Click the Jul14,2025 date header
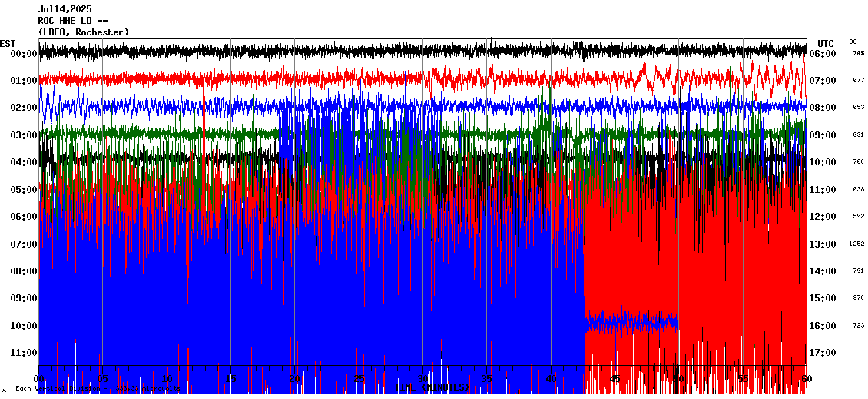 [x=65, y=9]
